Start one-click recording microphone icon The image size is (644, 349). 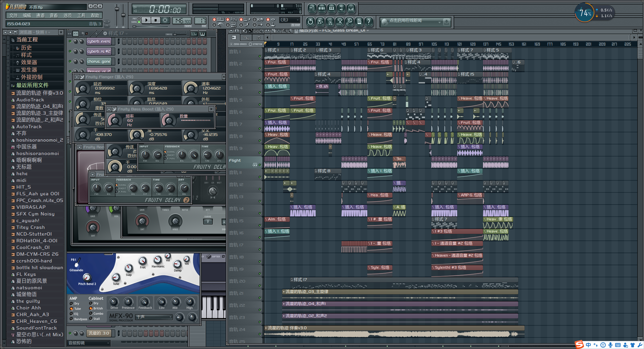(x=349, y=22)
